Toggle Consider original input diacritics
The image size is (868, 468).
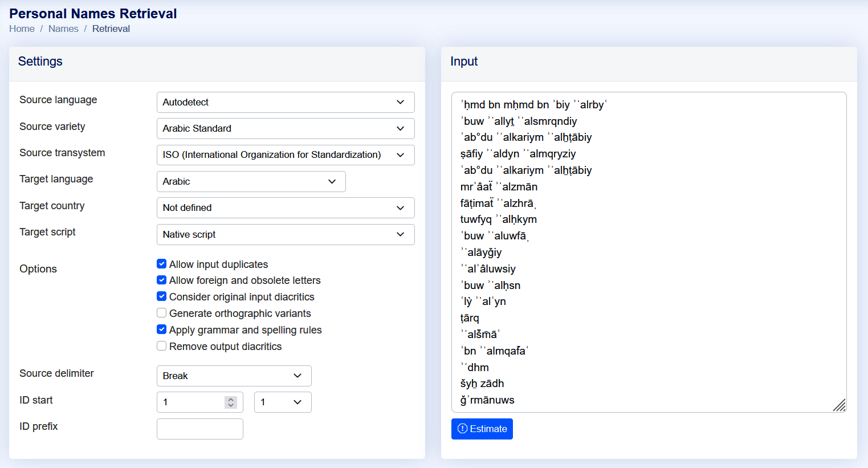point(162,296)
